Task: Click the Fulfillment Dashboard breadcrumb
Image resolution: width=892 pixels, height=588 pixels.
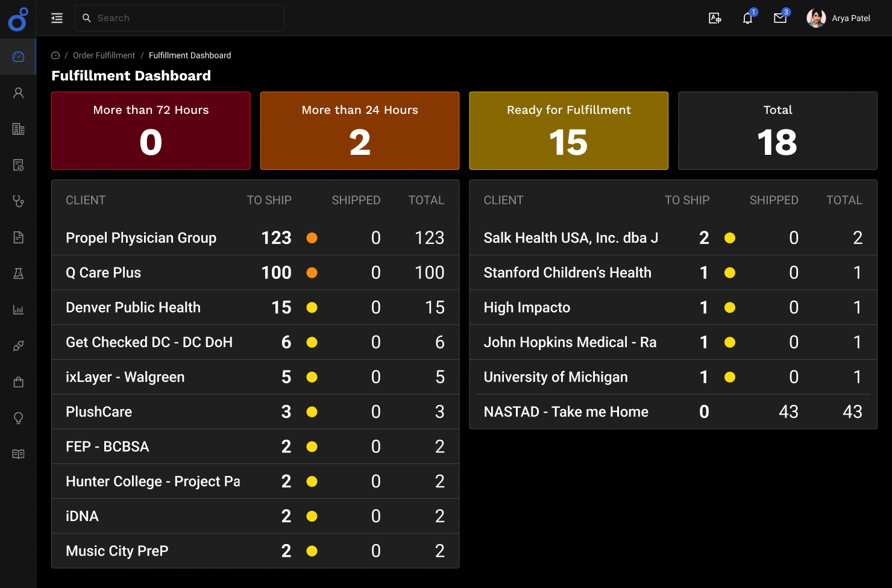Action: [x=190, y=55]
